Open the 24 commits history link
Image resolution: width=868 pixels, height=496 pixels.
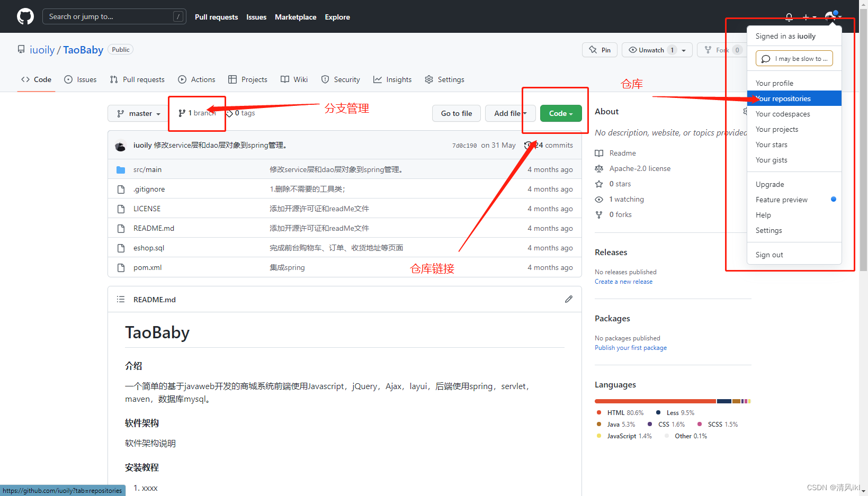click(x=549, y=145)
